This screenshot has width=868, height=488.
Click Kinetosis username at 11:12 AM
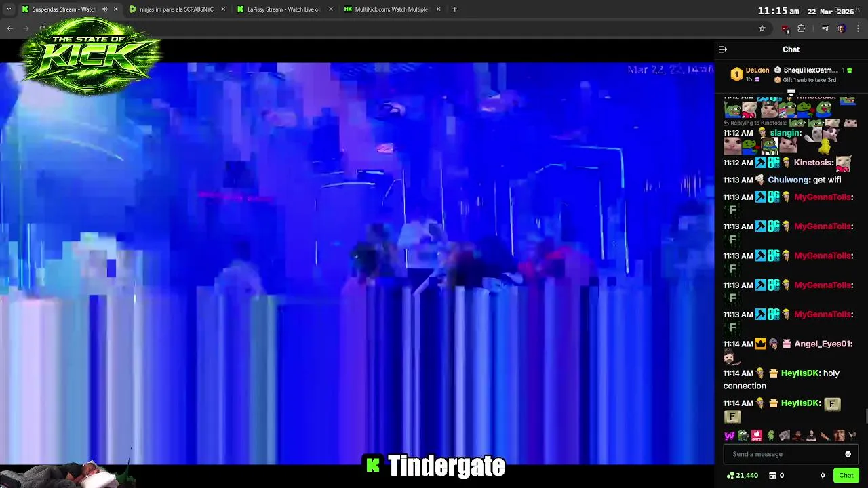812,163
